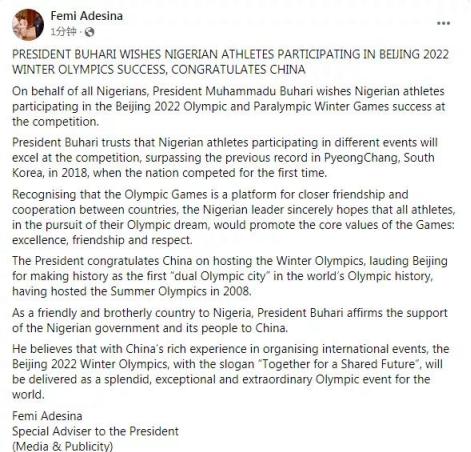Click the paragraph starting 'He believes that with China's'

pos(231,371)
